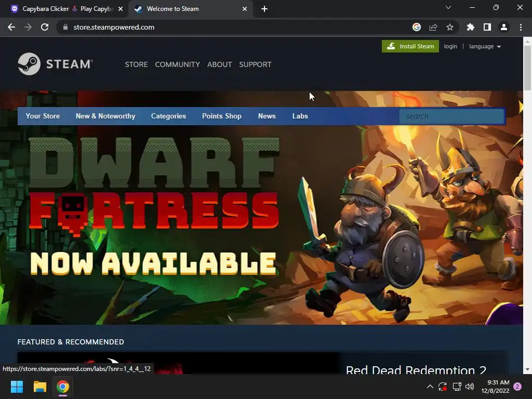
Task: Open Labs section
Action: 300,116
